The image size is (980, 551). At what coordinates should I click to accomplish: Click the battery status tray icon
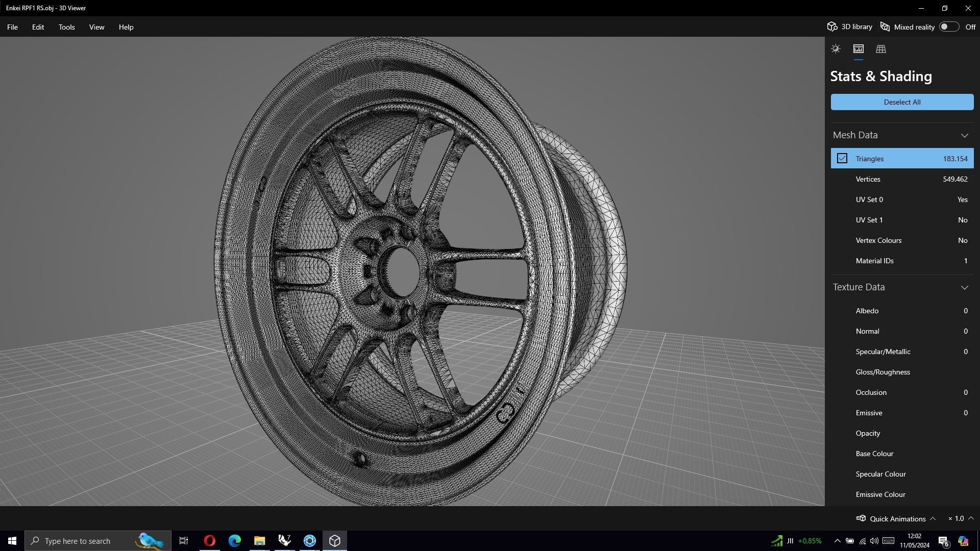[x=850, y=541]
